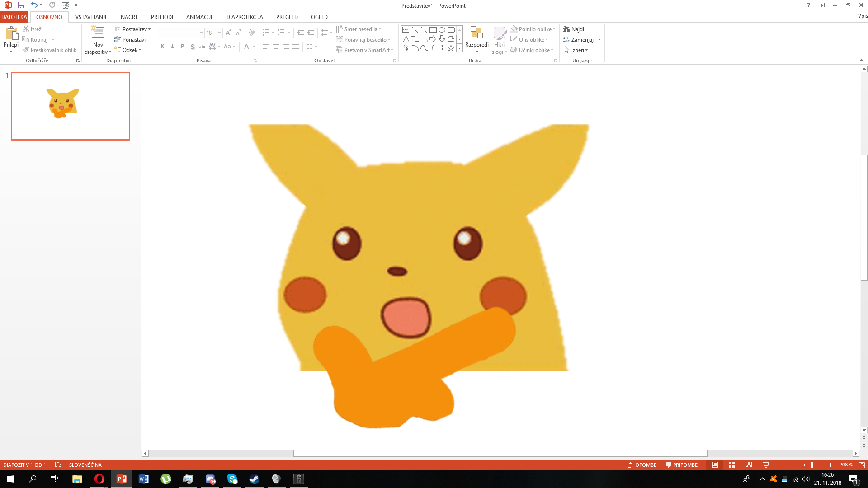This screenshot has height=488, width=868.
Task: Start slideshow from the status bar icon
Action: (766, 465)
